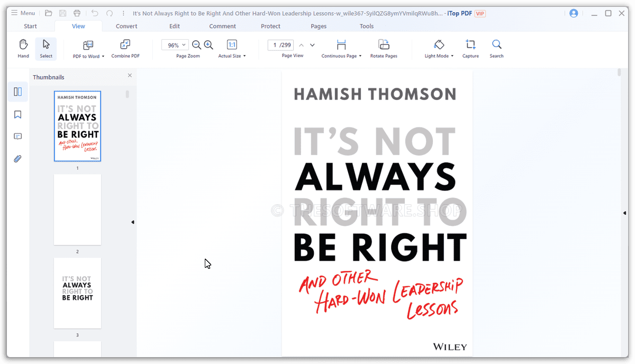The image size is (635, 364).
Task: Click the Save icon in title bar
Action: [63, 13]
